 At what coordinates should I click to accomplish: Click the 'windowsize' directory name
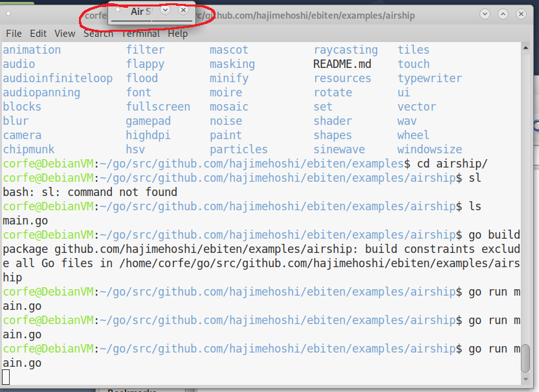430,149
